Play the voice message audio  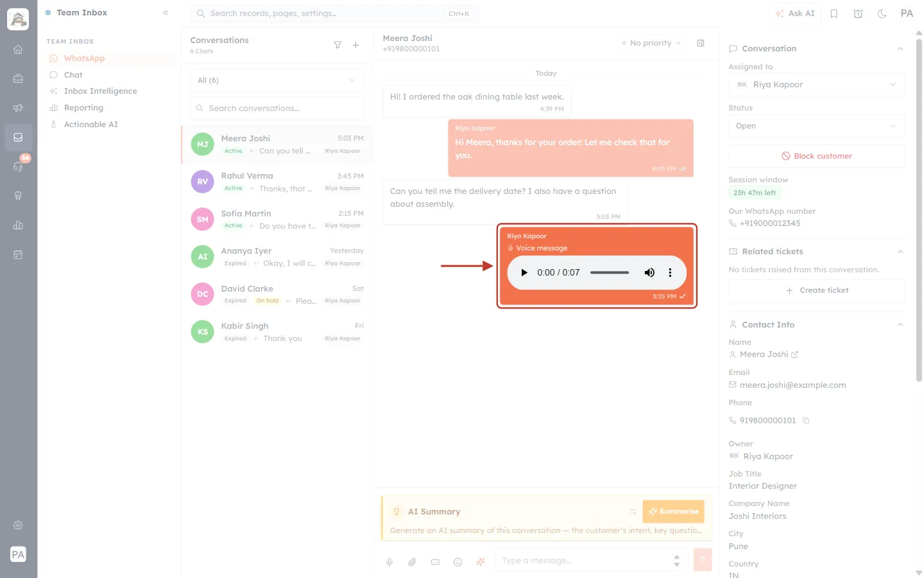[x=524, y=272]
